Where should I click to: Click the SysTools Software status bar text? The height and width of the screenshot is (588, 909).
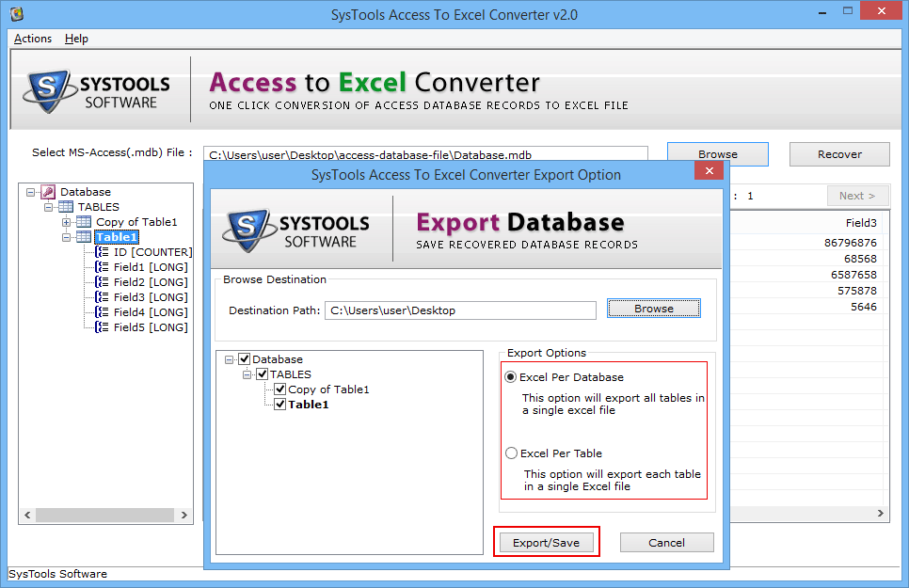pyautogui.click(x=58, y=574)
